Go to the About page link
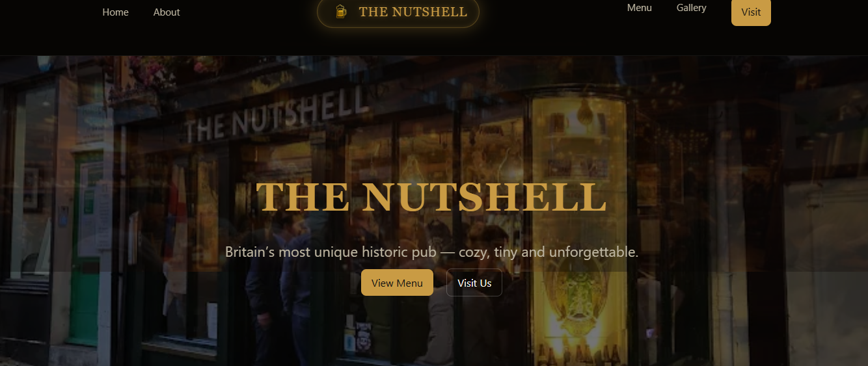Viewport: 868px width, 366px height. [167, 12]
